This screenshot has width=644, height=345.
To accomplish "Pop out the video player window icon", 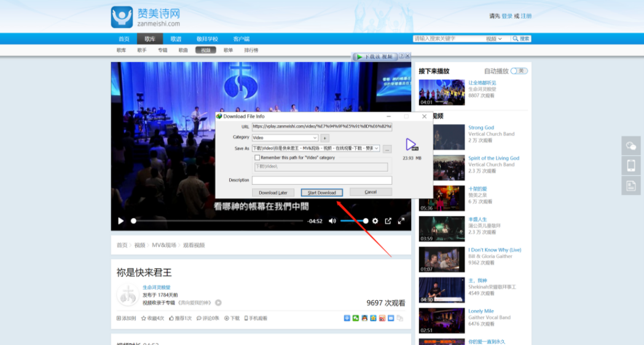I will click(388, 221).
